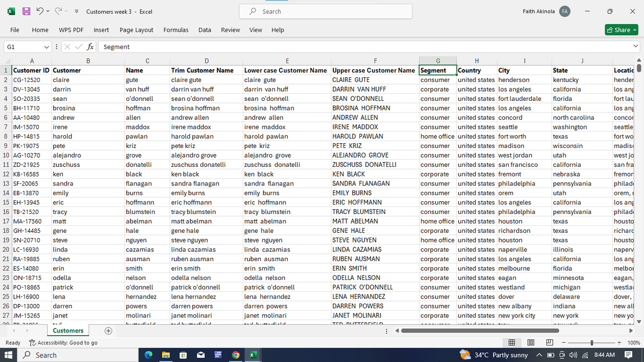Open the Mail app from taskbar
This screenshot has width=644, height=362.
pos(200,355)
